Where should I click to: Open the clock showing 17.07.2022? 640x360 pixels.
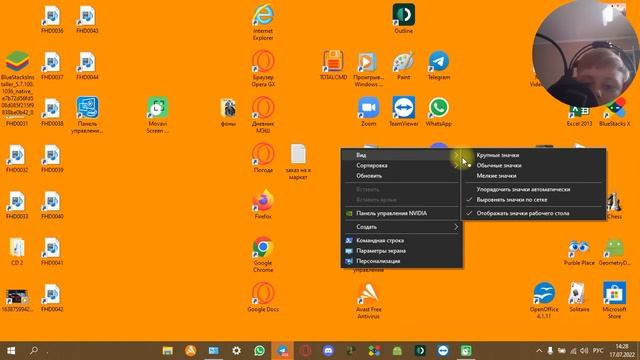tap(622, 351)
